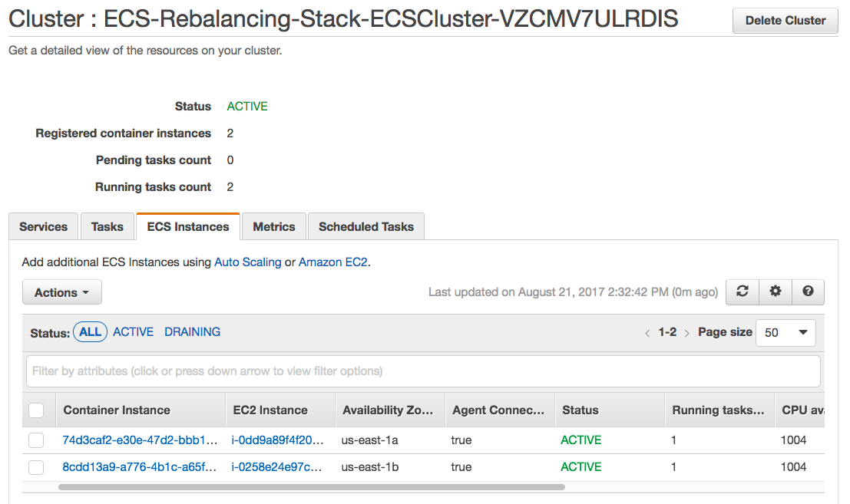The height and width of the screenshot is (504, 850).
Task: Open container instance 8cdd13a9-a776-4b1c-a65f
Action: [139, 466]
